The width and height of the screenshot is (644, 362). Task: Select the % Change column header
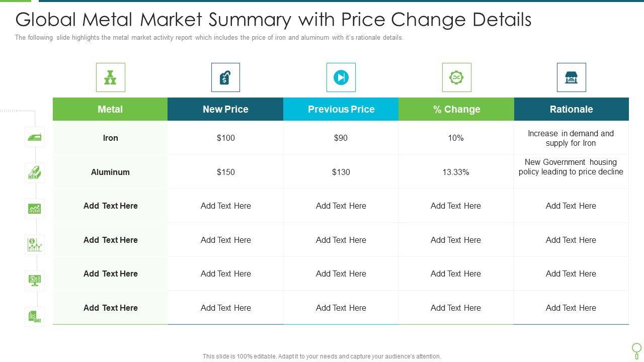pos(456,109)
